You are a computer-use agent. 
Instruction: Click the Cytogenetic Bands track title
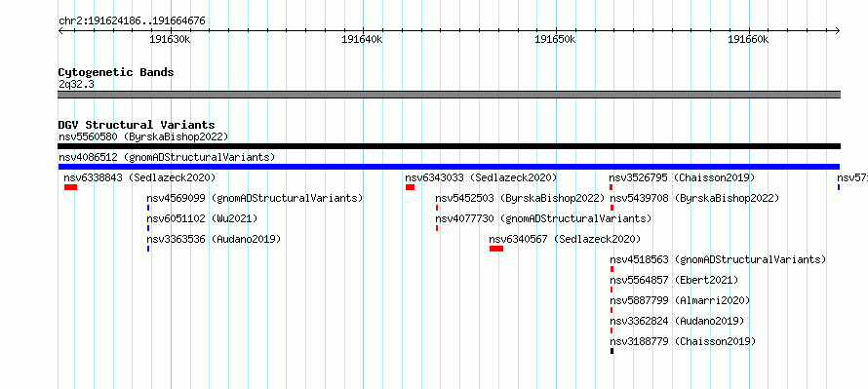tap(116, 72)
